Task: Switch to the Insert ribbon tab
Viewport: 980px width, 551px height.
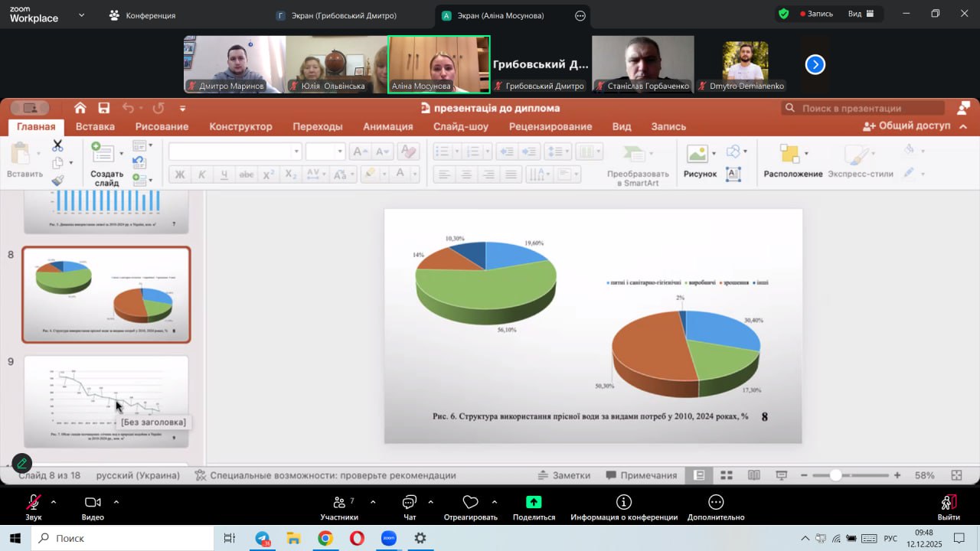Action: (x=96, y=126)
